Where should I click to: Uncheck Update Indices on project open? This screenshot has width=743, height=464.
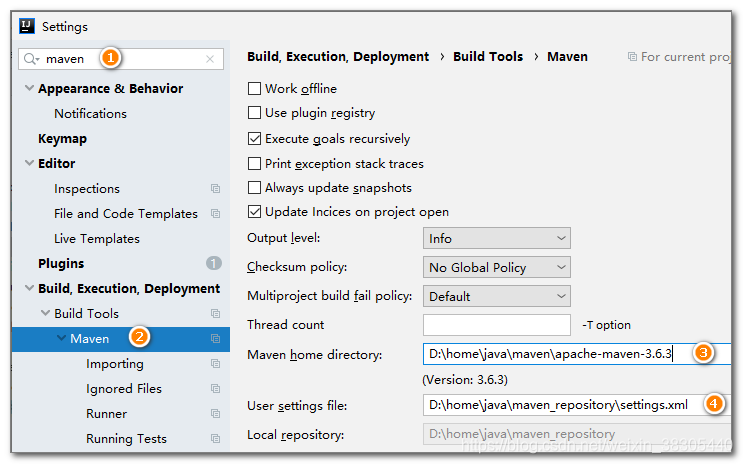254,212
